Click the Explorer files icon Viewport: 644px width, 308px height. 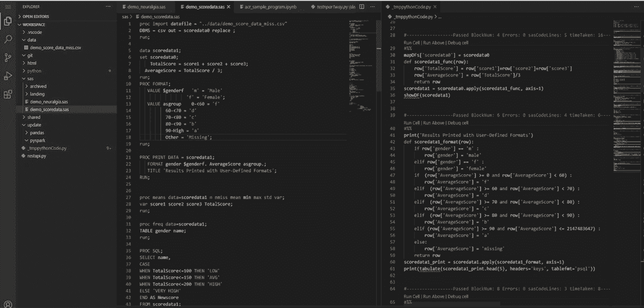[x=8, y=21]
